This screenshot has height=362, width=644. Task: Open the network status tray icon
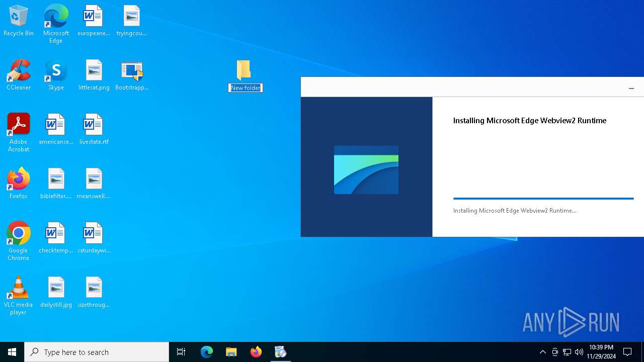(567, 352)
